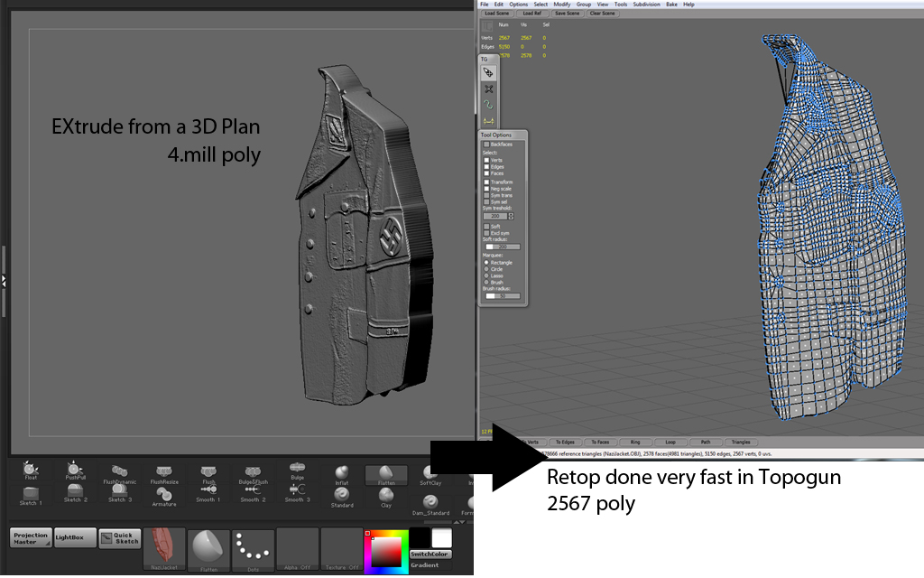Screen dimensions: 924x578
Task: Adjust the Brush radius slider
Action: coord(502,296)
